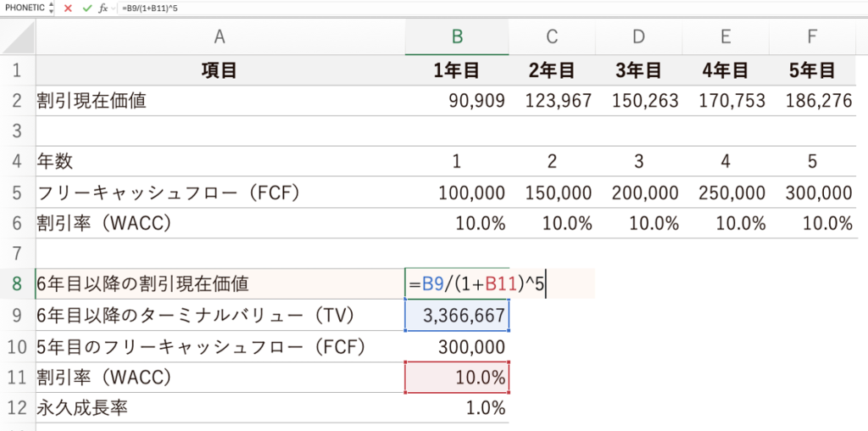Select column B header
Viewport: 868px width, 431px height.
[x=457, y=36]
